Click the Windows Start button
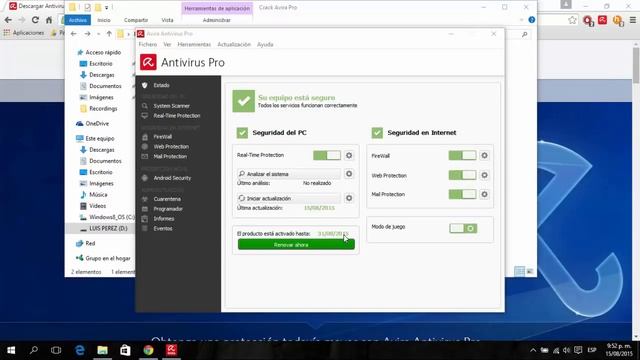 11,350
